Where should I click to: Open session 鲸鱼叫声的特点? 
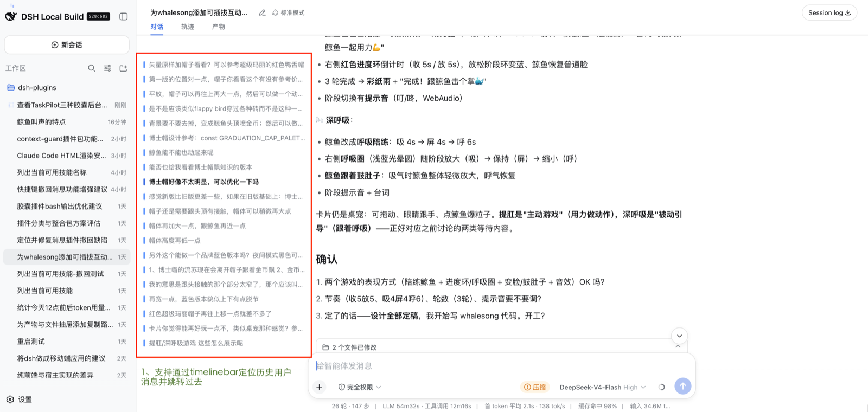coord(67,122)
